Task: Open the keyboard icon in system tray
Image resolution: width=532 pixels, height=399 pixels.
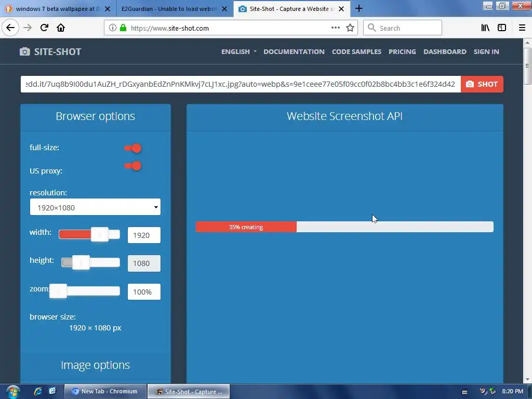Action: 465,392
